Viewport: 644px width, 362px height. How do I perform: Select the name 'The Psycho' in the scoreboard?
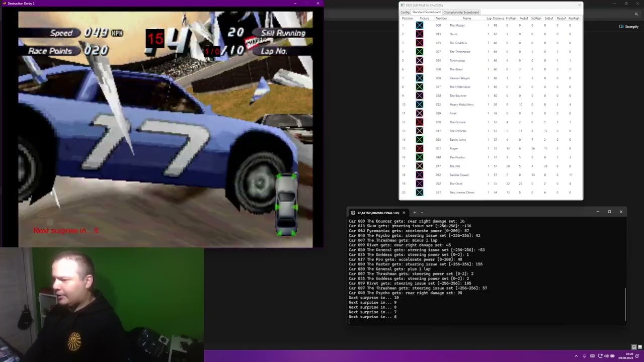tap(457, 157)
